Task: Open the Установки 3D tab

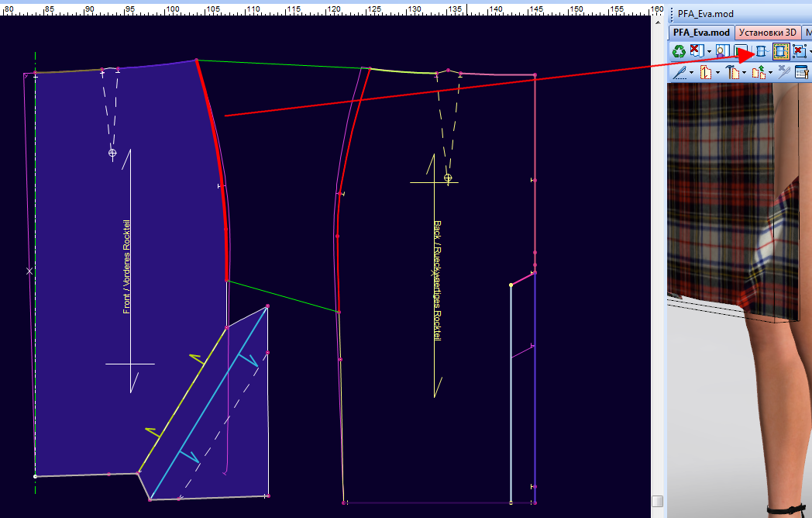Action: (767, 33)
